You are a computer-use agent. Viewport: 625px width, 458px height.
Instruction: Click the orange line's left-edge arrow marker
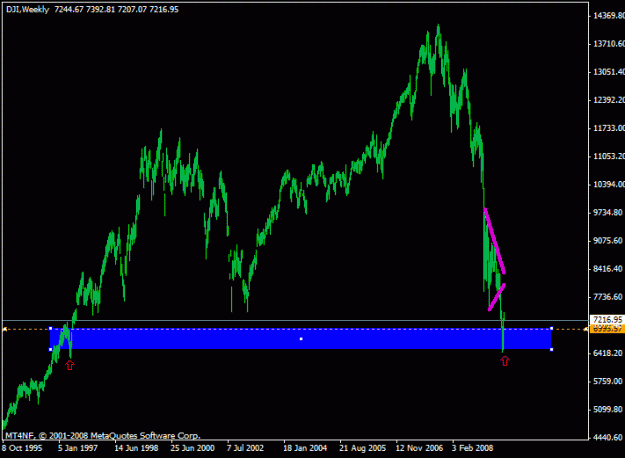(4, 329)
